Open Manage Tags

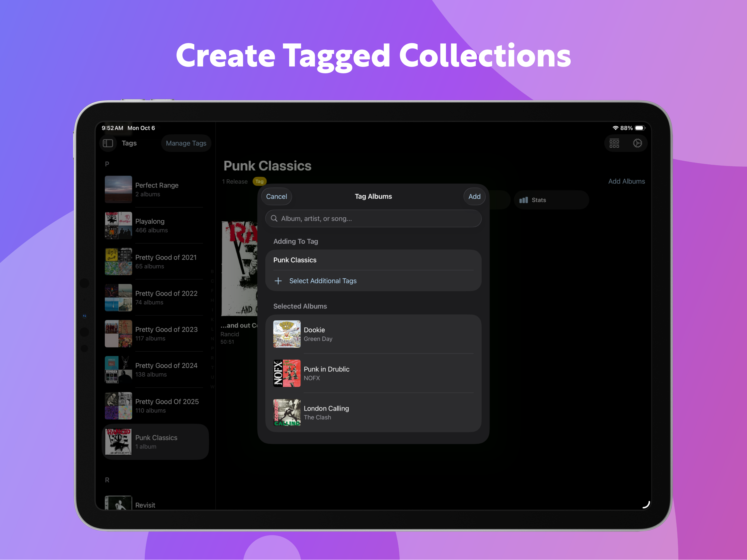186,143
